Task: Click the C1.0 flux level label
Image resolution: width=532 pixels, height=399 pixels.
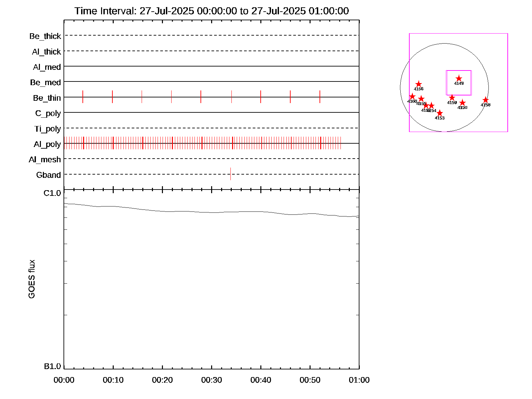Action: (52, 193)
